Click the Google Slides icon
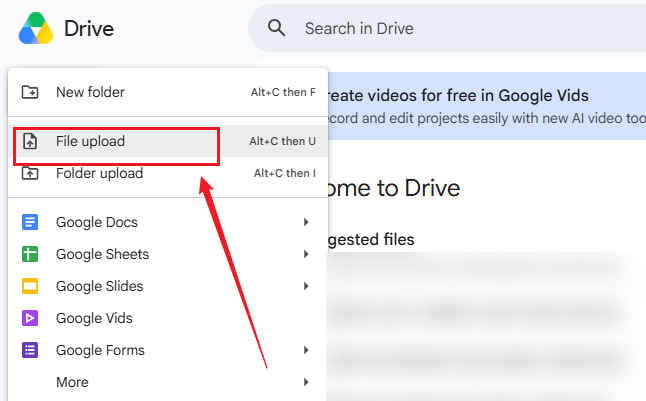Image resolution: width=646 pixels, height=401 pixels. coord(30,286)
